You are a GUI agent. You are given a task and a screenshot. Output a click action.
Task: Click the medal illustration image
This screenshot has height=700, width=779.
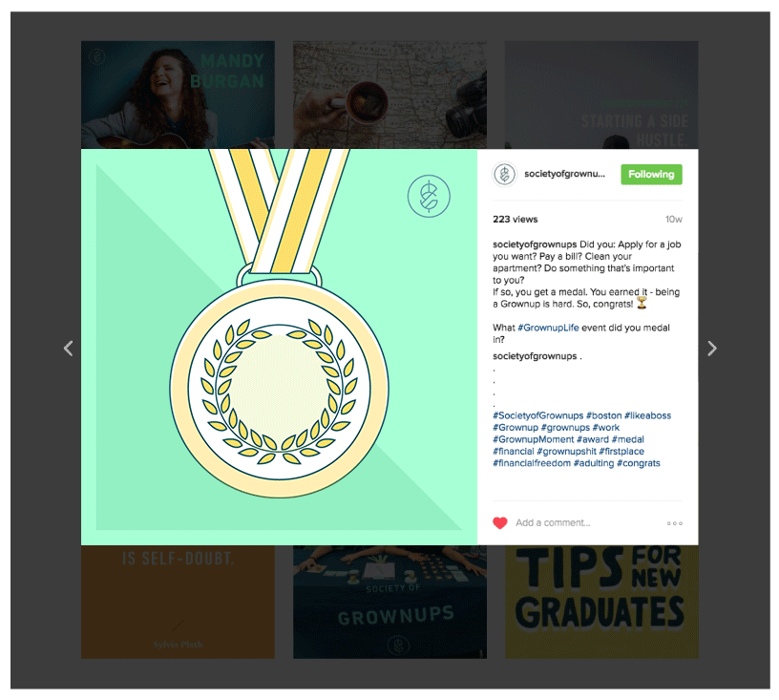coord(279,347)
